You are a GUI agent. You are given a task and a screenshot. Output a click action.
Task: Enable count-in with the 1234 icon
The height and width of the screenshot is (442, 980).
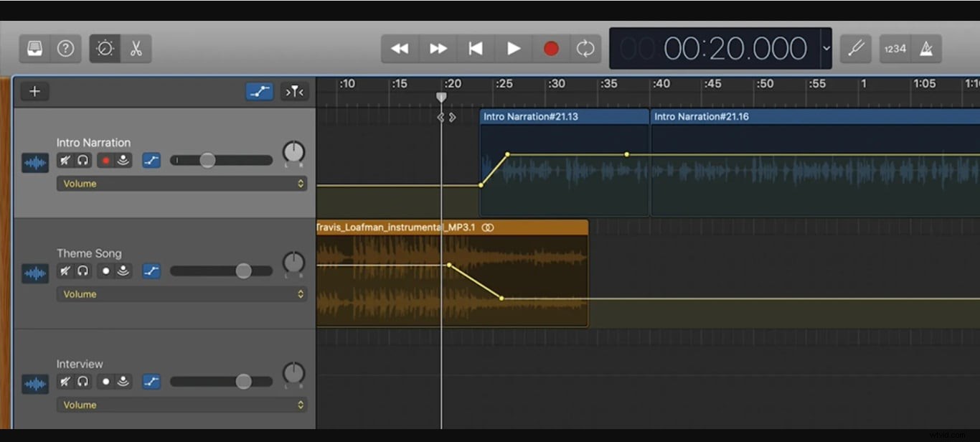point(895,48)
